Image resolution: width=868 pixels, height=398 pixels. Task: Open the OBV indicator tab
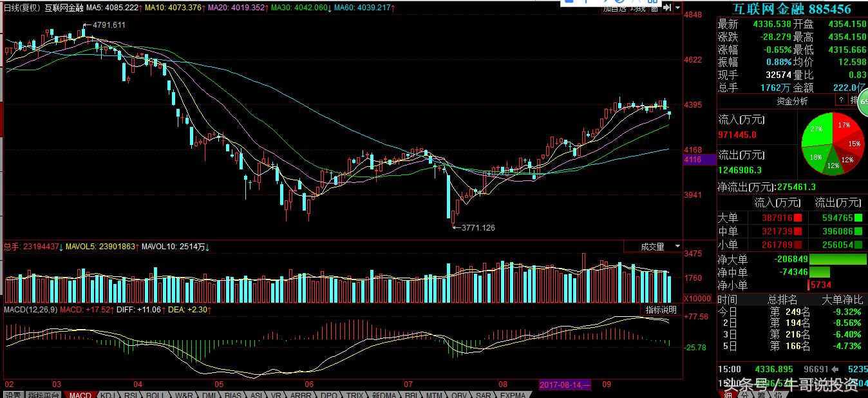459,394
